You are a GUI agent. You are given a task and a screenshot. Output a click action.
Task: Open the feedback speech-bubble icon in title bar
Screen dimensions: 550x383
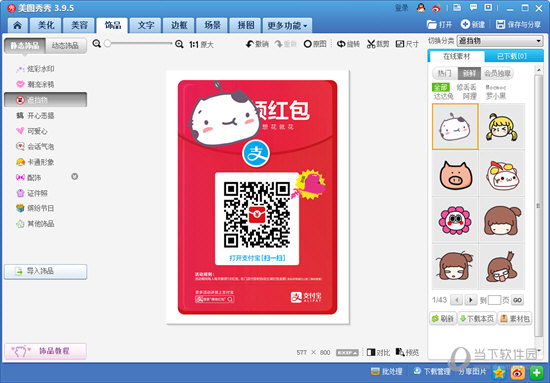[473, 7]
